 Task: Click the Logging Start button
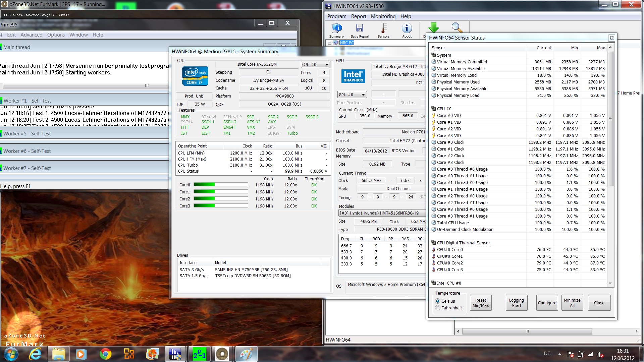click(516, 303)
